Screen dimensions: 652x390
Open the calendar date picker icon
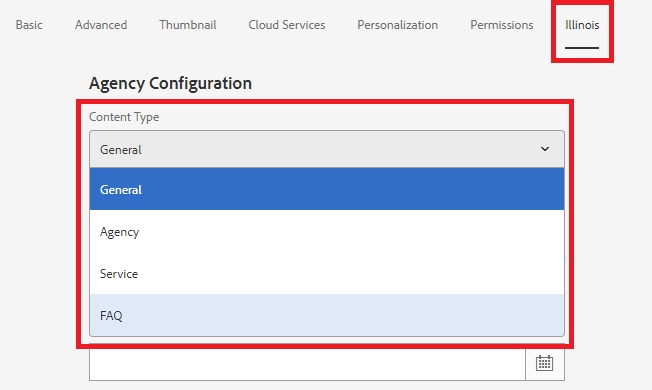pos(545,364)
